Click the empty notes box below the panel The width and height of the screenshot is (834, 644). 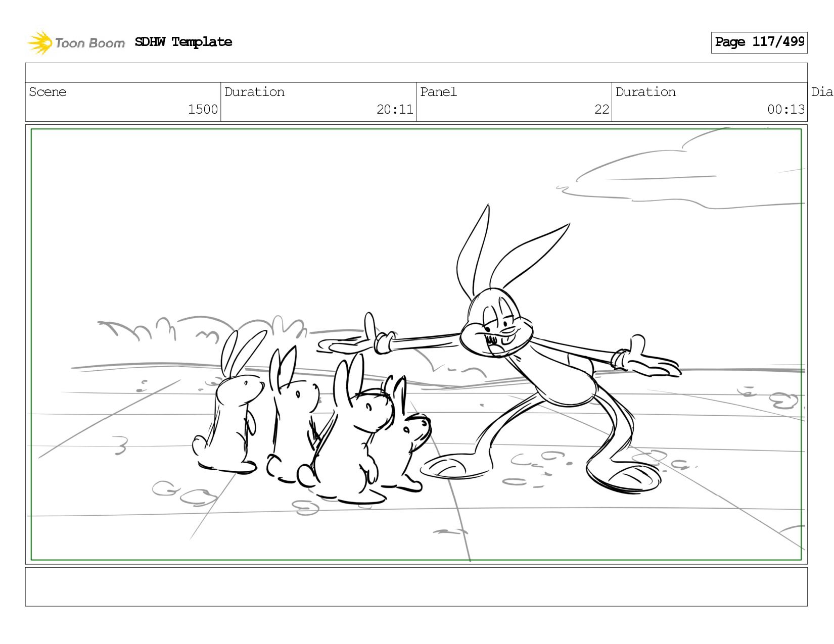[x=416, y=587]
